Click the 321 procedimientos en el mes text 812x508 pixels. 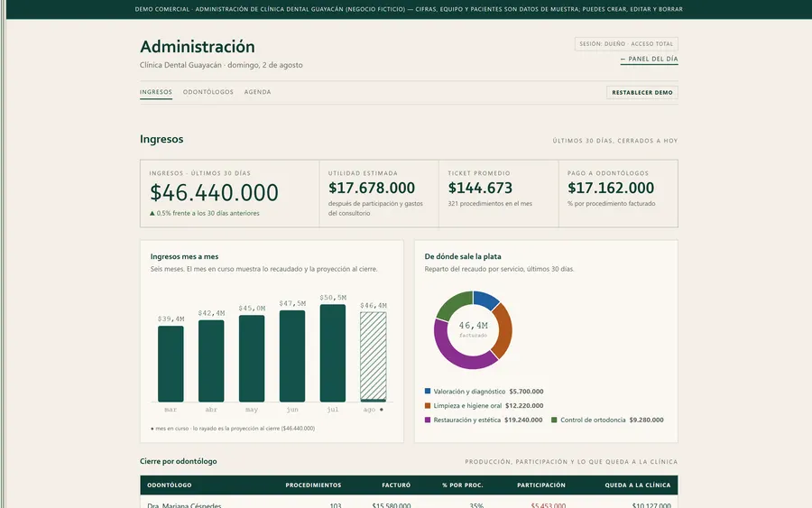pyautogui.click(x=490, y=204)
